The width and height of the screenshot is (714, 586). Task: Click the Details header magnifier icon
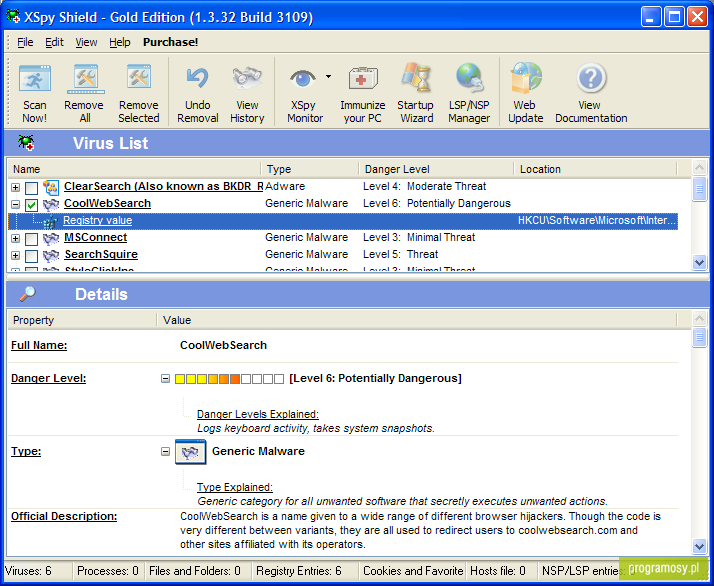tap(27, 294)
